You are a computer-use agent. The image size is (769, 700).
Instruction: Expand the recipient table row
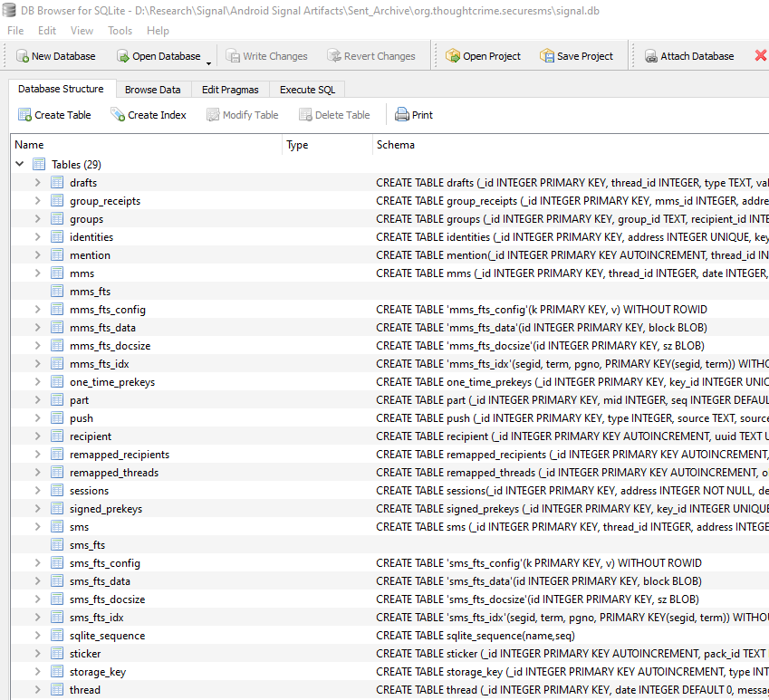38,436
